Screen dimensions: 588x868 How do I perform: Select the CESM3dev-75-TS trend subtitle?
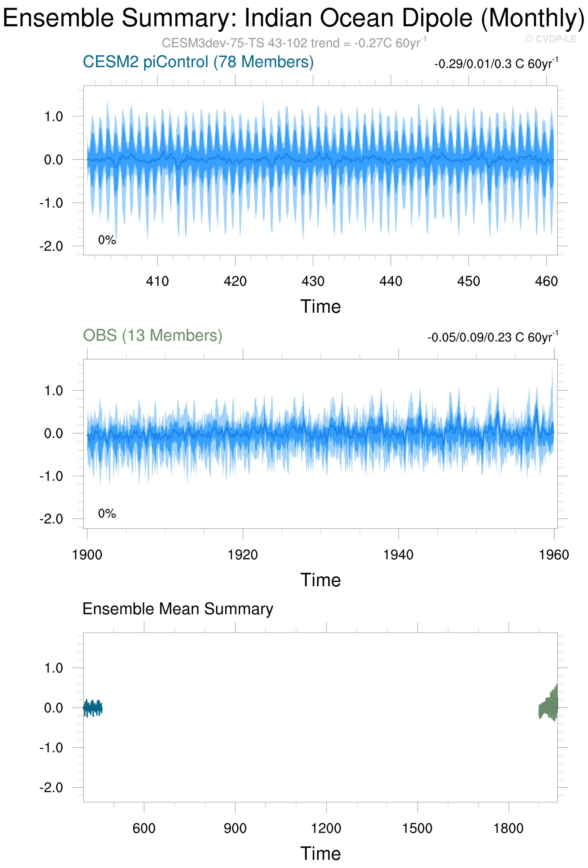tap(294, 43)
